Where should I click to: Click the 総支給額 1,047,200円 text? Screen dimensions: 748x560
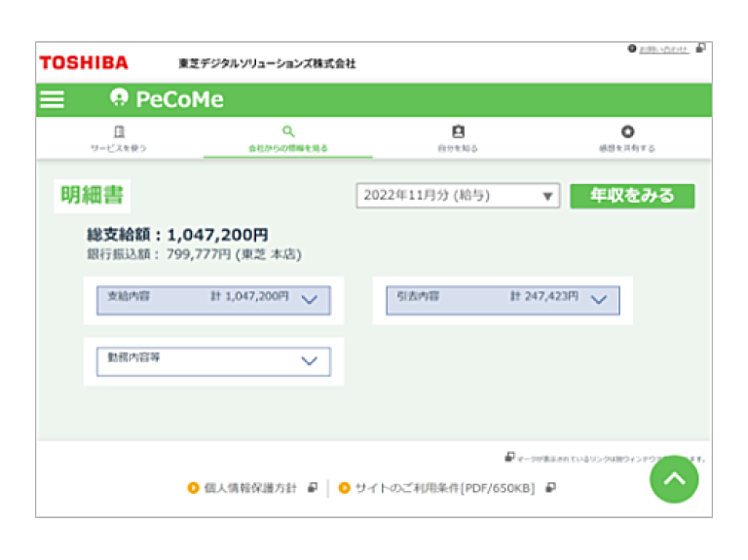click(x=177, y=235)
